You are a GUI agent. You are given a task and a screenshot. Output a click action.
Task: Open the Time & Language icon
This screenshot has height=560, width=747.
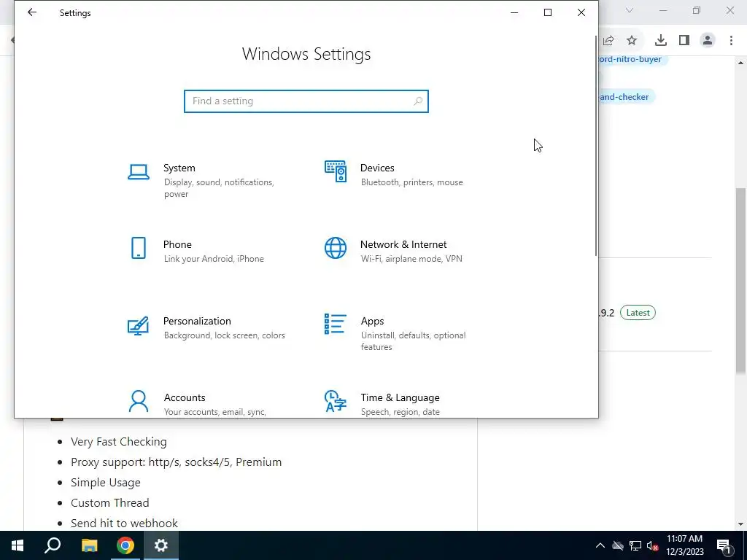coord(336,401)
